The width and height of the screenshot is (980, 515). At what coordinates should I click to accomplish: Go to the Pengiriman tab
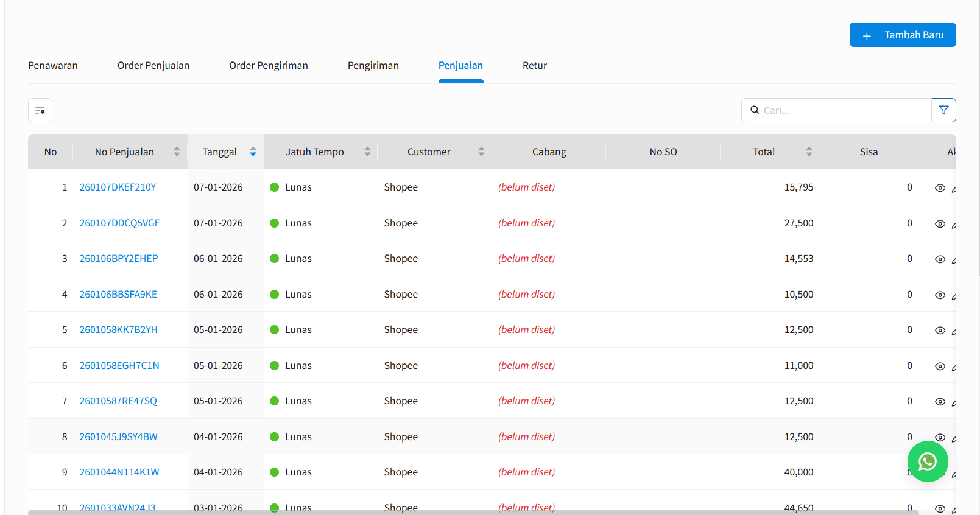[373, 66]
